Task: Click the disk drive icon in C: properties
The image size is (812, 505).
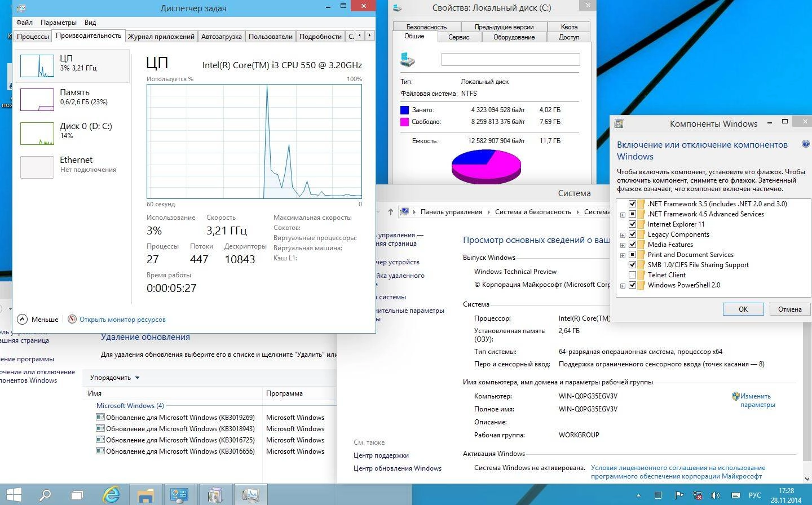Action: tap(408, 59)
